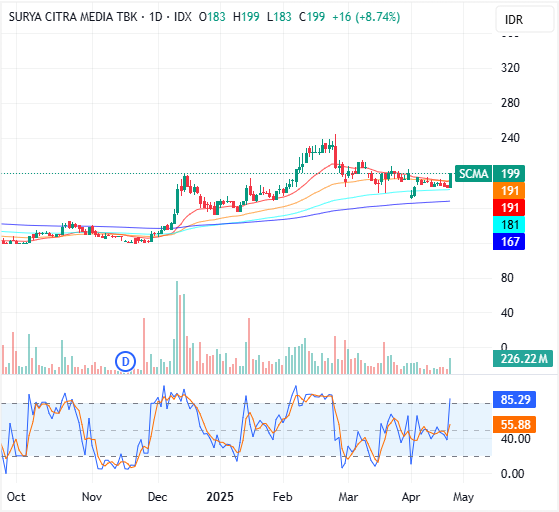
Task: Select the orange 191 moving average label
Action: coord(509,191)
